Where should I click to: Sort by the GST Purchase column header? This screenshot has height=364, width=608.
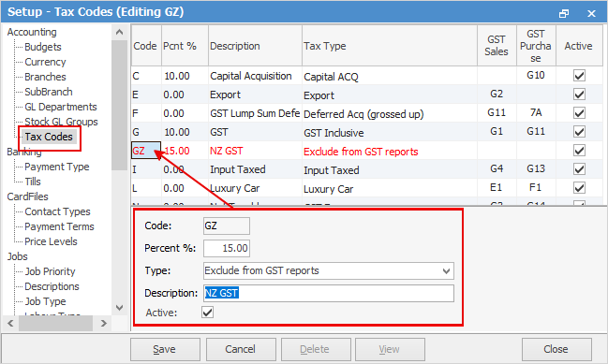tap(536, 46)
